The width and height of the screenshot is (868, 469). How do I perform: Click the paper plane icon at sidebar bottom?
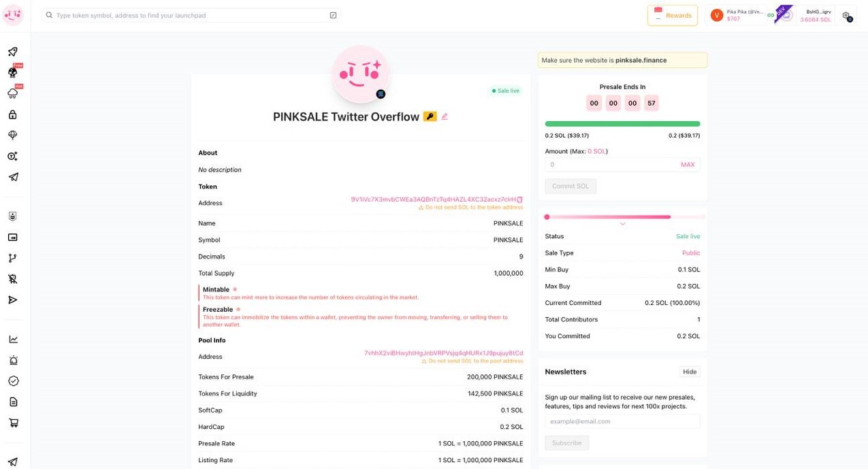pos(13,462)
